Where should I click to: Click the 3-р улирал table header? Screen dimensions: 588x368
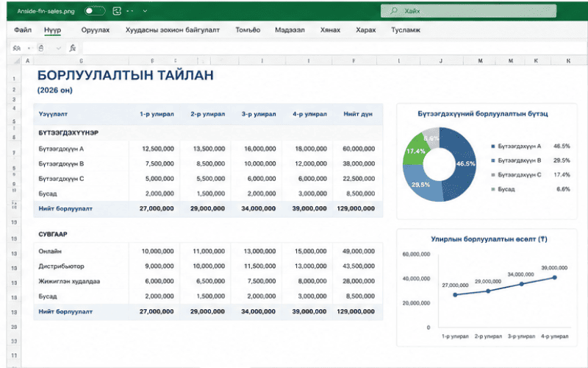tap(259, 114)
